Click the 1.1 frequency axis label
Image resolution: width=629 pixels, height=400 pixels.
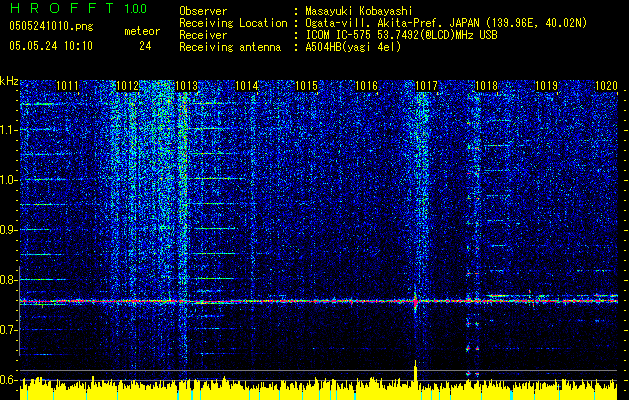(x=9, y=130)
